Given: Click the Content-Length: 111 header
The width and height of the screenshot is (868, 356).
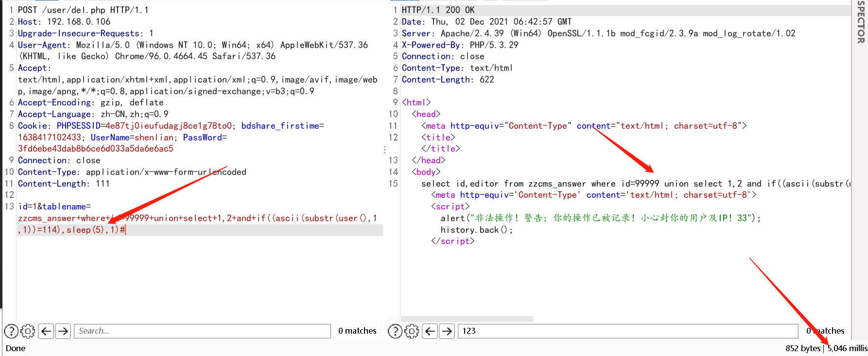Looking at the screenshot, I should click(x=64, y=183).
